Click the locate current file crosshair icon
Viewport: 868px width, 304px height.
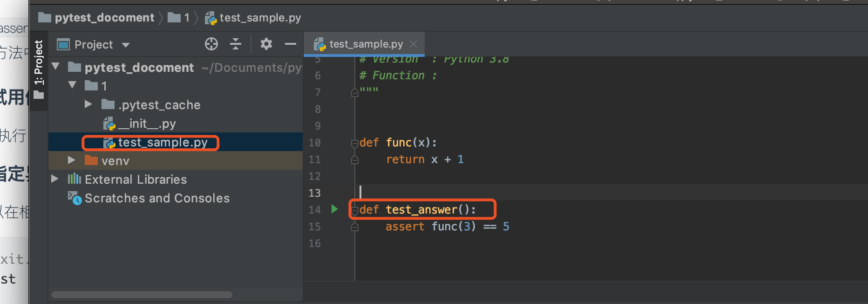tap(211, 44)
